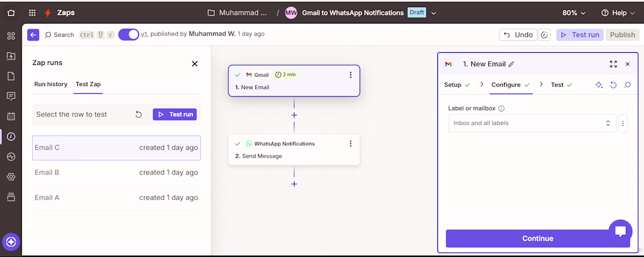Open the Gmail step three-dot menu
This screenshot has width=644, height=257.
pos(350,75)
